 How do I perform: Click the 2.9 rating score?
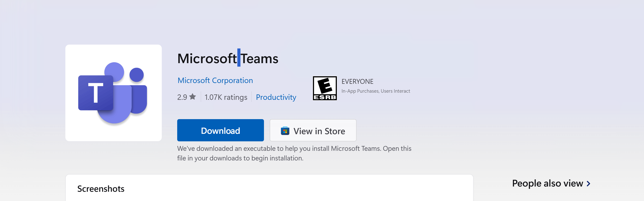click(x=182, y=97)
